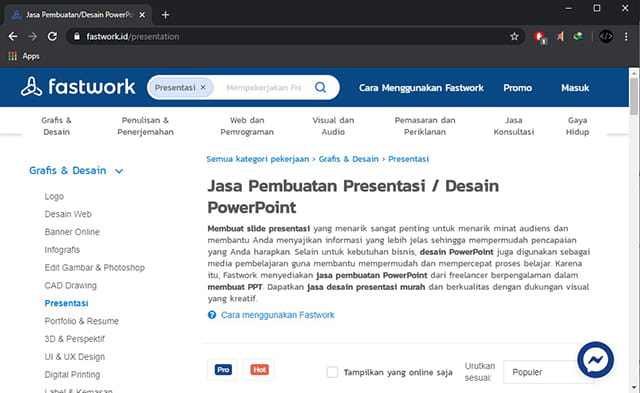Screen dimensions: 640x393
Task: Check Tampilkan yang online saja
Action: tap(332, 372)
